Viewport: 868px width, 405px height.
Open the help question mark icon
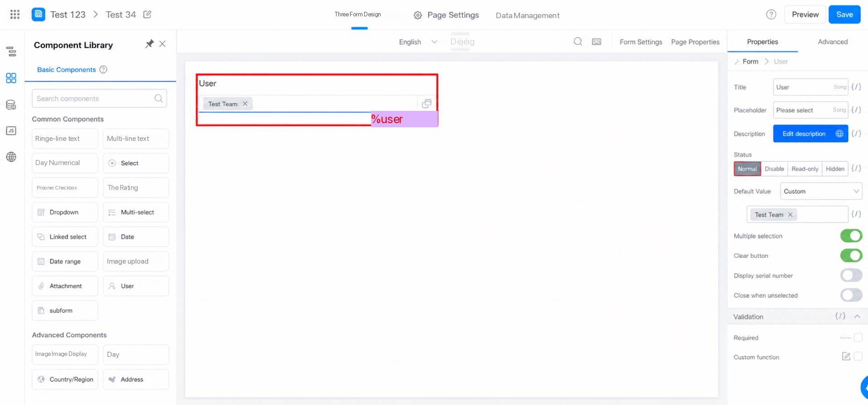coord(771,15)
